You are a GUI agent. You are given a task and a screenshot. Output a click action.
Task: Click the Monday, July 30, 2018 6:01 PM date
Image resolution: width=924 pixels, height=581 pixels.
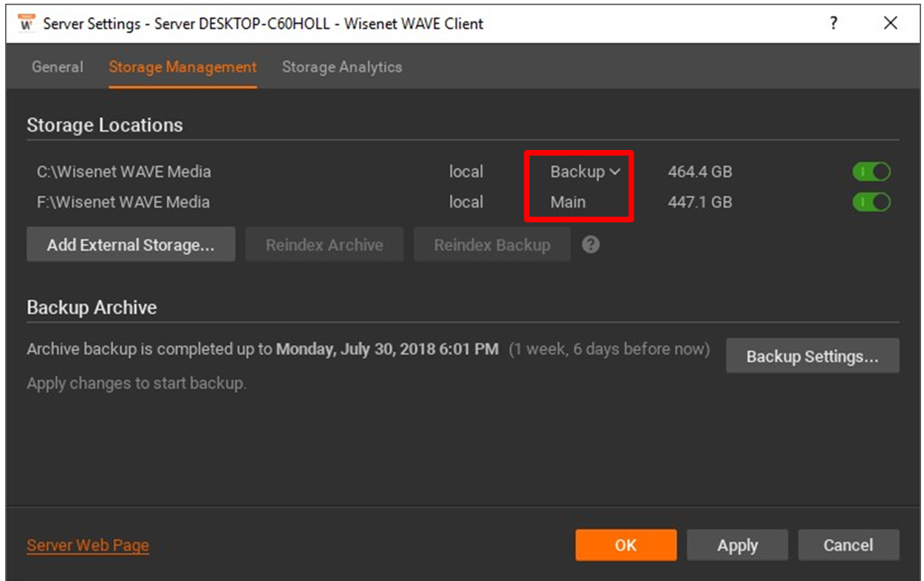[387, 349]
